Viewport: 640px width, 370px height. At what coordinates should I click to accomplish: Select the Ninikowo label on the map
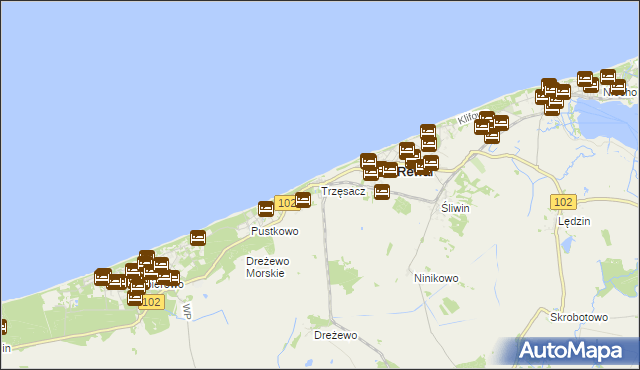pyautogui.click(x=436, y=278)
